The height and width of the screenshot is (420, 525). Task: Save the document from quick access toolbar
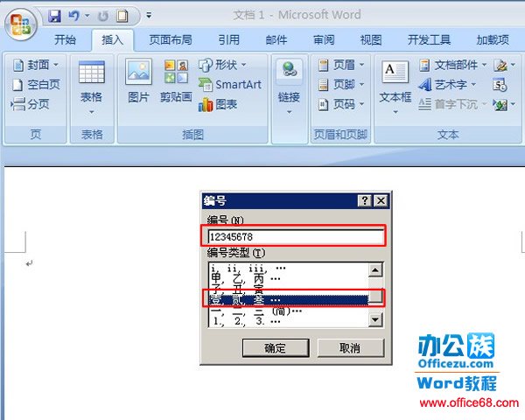click(54, 16)
